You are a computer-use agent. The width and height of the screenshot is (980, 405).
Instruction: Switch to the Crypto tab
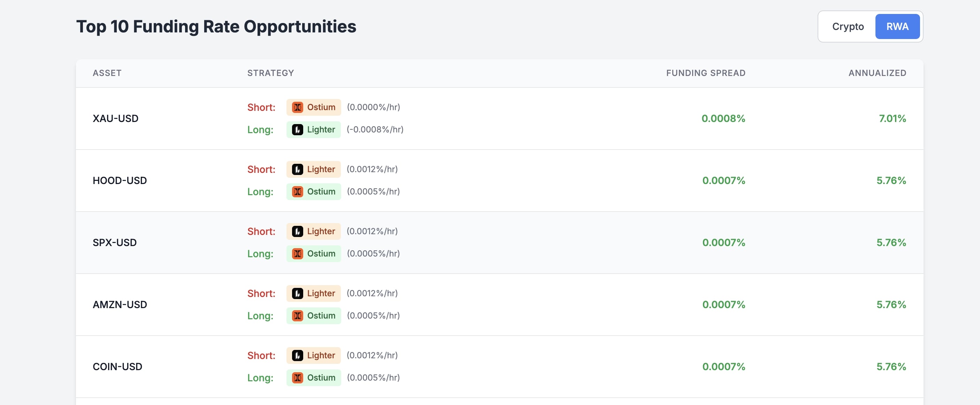(848, 26)
